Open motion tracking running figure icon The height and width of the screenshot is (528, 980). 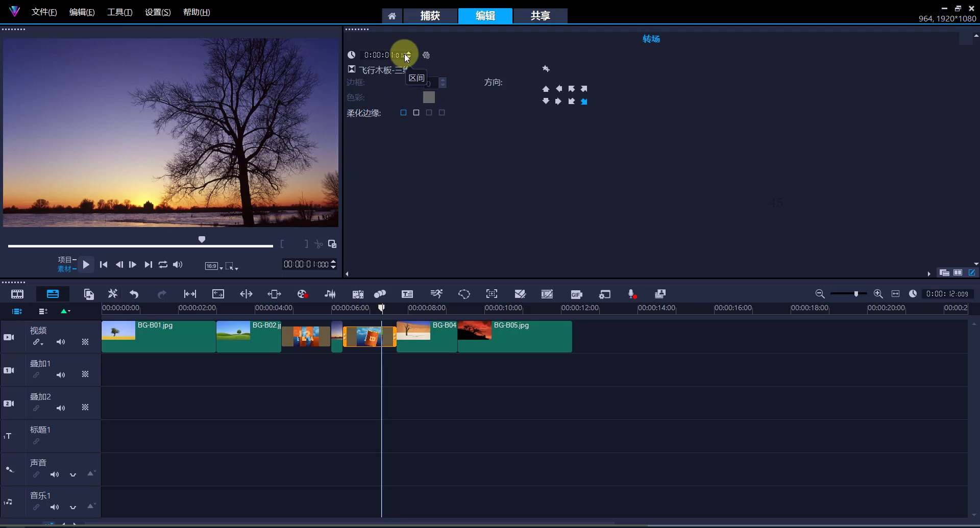pos(436,294)
